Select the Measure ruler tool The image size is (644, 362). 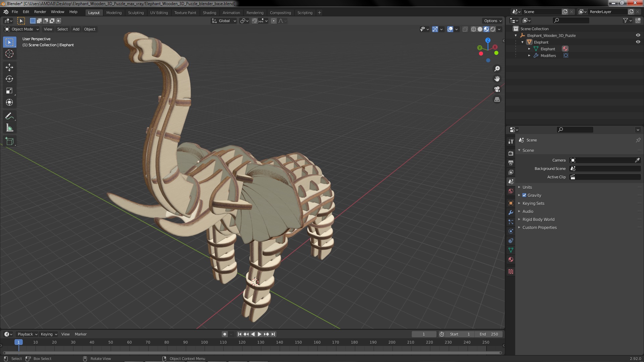point(9,128)
